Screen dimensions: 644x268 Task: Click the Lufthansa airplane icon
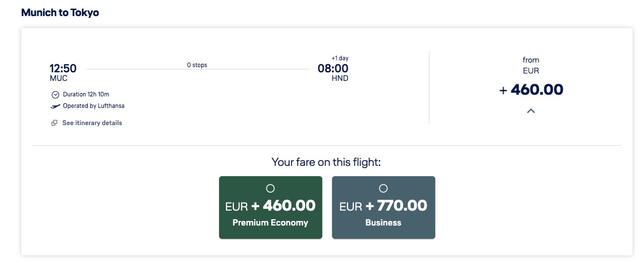pos(56,107)
